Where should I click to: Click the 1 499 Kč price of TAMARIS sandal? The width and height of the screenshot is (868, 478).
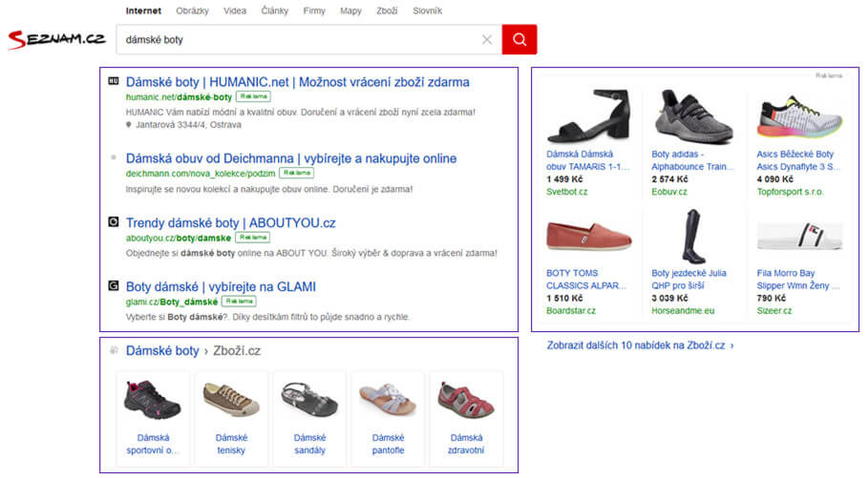point(564,179)
